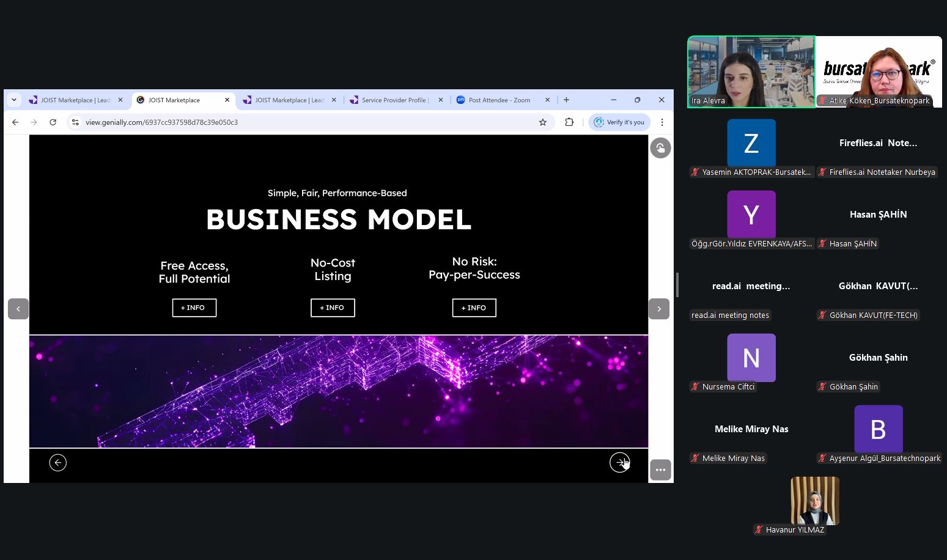Screen dimensions: 947x560
Task: Open +INFO under No-Cost Listing
Action: coord(333,308)
